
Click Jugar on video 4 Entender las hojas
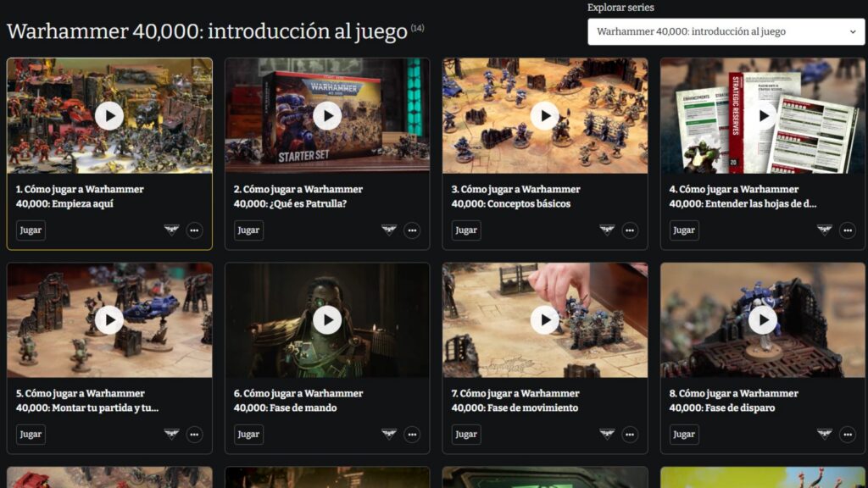click(684, 230)
